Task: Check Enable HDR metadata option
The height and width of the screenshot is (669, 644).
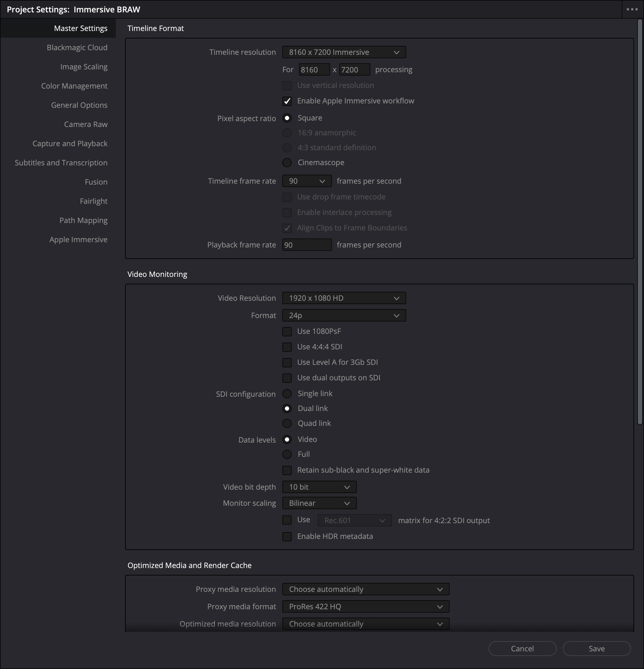Action: pos(287,536)
